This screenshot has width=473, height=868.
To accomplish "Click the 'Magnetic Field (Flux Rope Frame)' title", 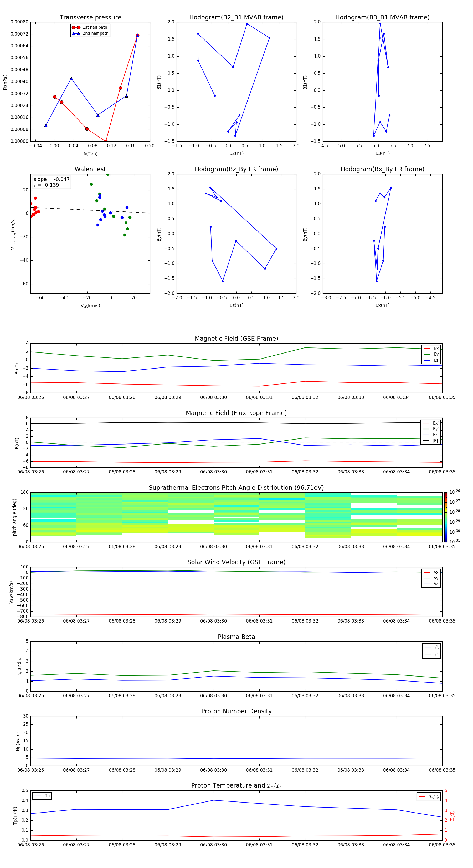I will click(236, 413).
